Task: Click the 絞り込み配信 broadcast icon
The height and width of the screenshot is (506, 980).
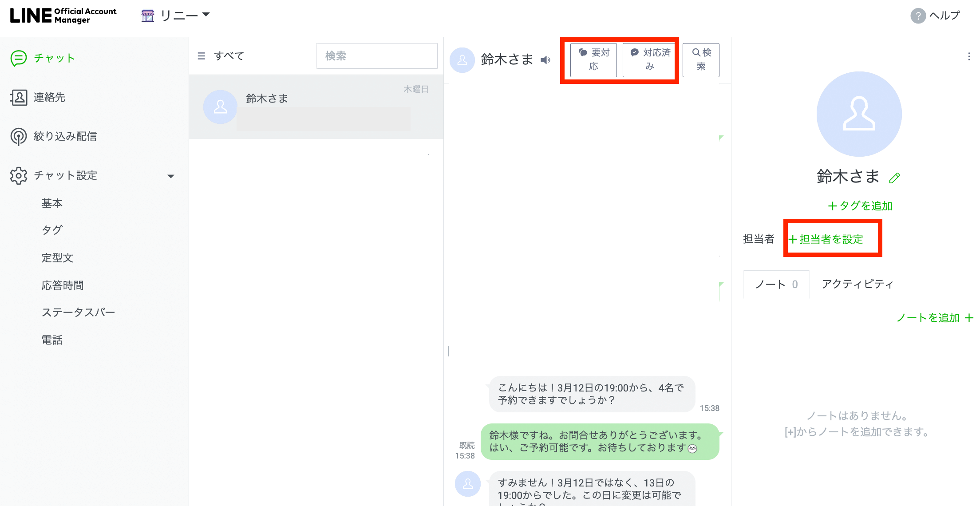Action: click(19, 136)
